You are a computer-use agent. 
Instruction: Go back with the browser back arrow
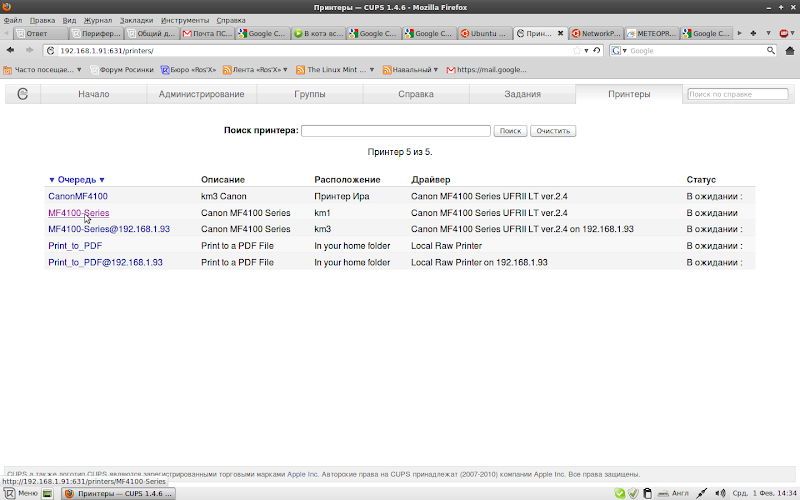tap(11, 51)
